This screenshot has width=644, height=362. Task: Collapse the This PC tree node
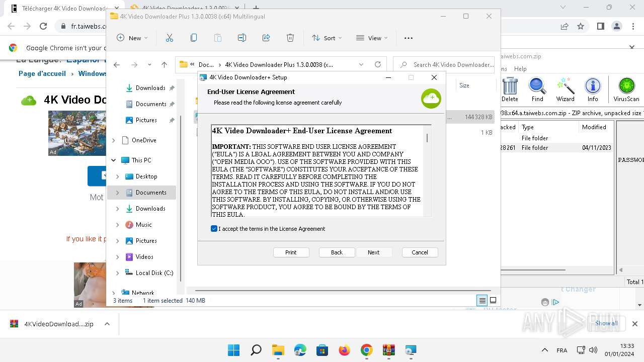point(114,160)
